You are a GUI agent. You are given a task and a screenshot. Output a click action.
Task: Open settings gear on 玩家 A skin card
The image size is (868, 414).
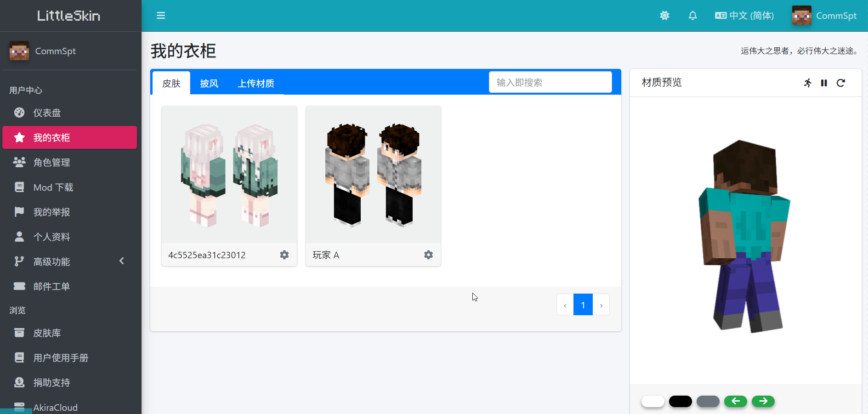click(x=428, y=255)
